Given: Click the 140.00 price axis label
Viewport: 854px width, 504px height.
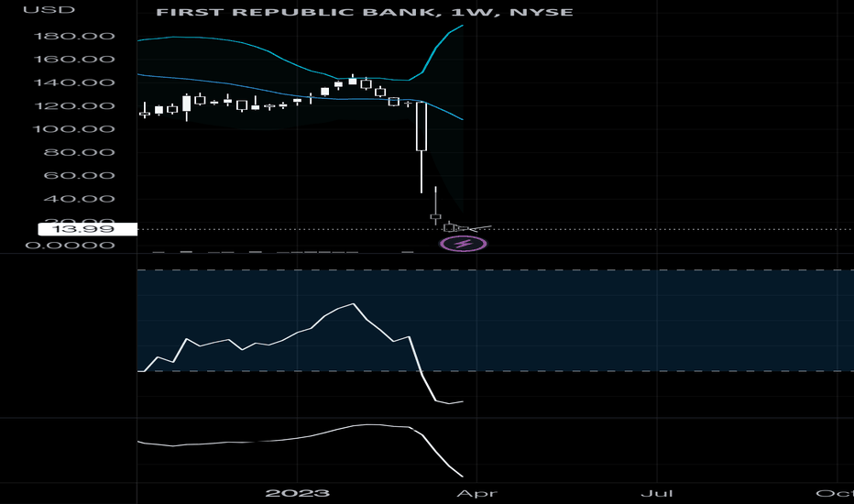Looking at the screenshot, I should point(74,82).
